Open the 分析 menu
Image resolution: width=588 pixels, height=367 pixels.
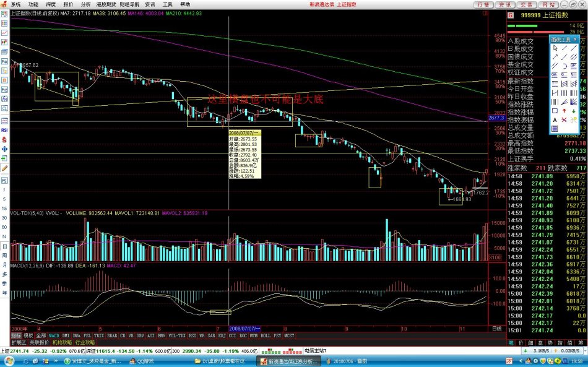[x=85, y=4]
